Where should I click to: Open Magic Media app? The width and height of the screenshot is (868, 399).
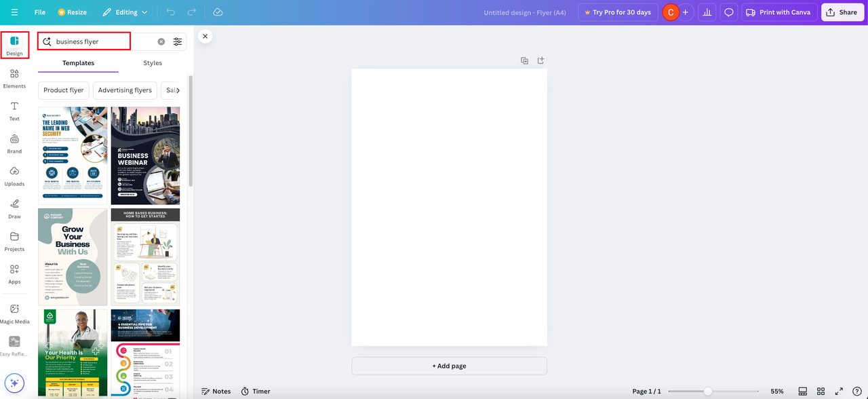tap(14, 313)
